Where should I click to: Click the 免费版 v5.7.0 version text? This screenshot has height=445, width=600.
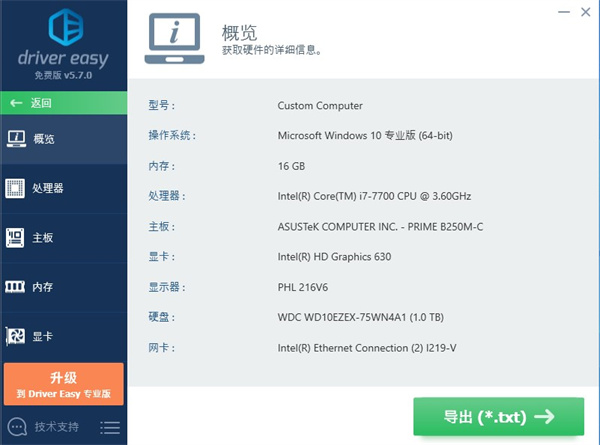(64, 75)
